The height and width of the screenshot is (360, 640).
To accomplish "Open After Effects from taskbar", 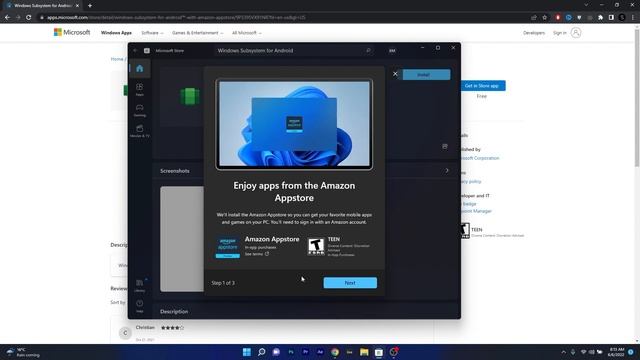I will [320, 352].
